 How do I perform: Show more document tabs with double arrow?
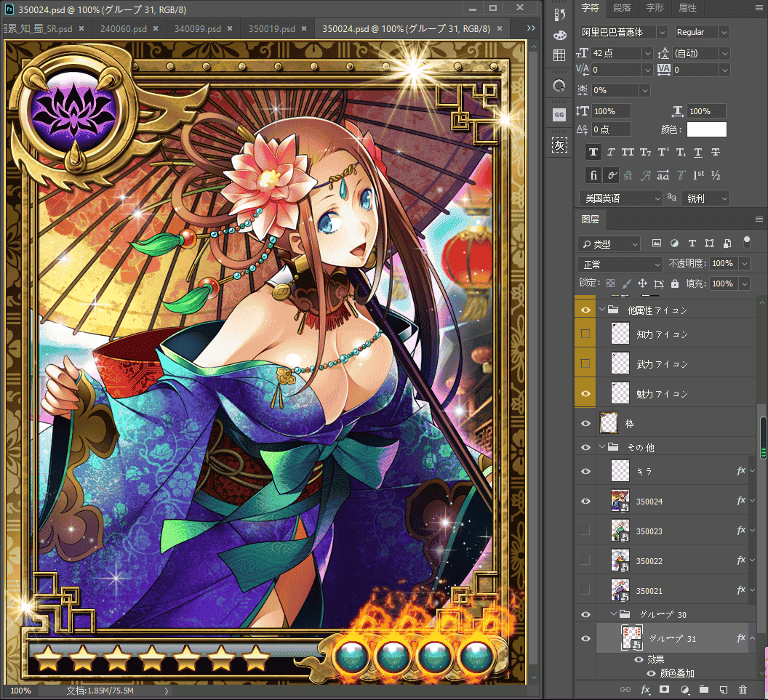pos(531,28)
